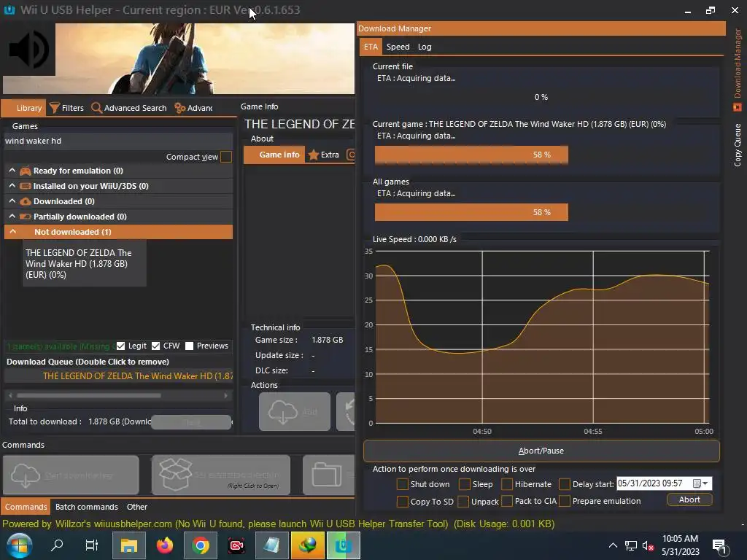Image resolution: width=747 pixels, height=560 pixels.
Task: Tick the Unpack checkbox
Action: click(x=463, y=502)
